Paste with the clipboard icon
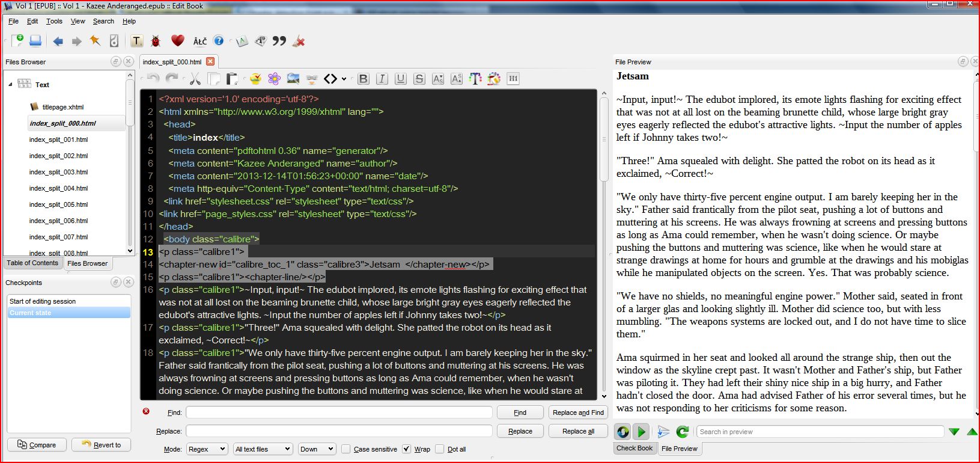The image size is (980, 463). [231, 79]
